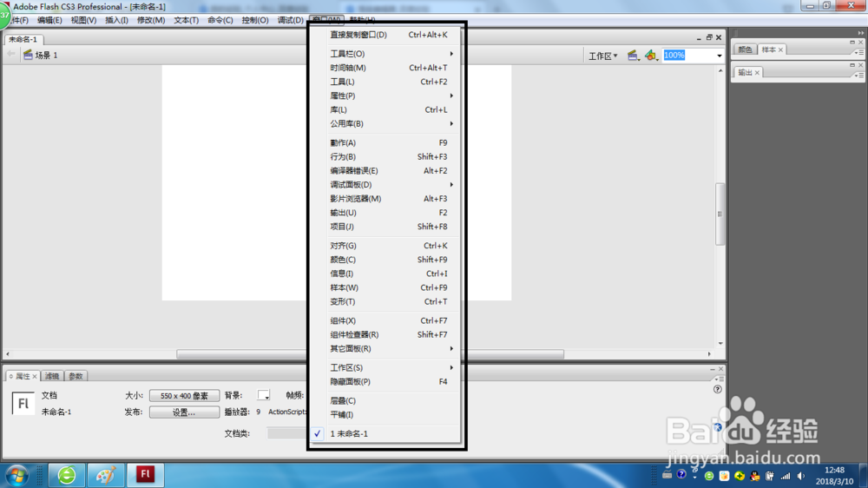Switch to the 滤镜 tab

(x=52, y=376)
